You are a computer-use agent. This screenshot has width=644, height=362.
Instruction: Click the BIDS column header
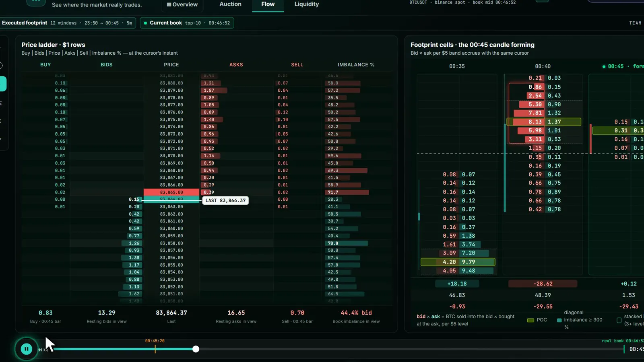[107, 65]
